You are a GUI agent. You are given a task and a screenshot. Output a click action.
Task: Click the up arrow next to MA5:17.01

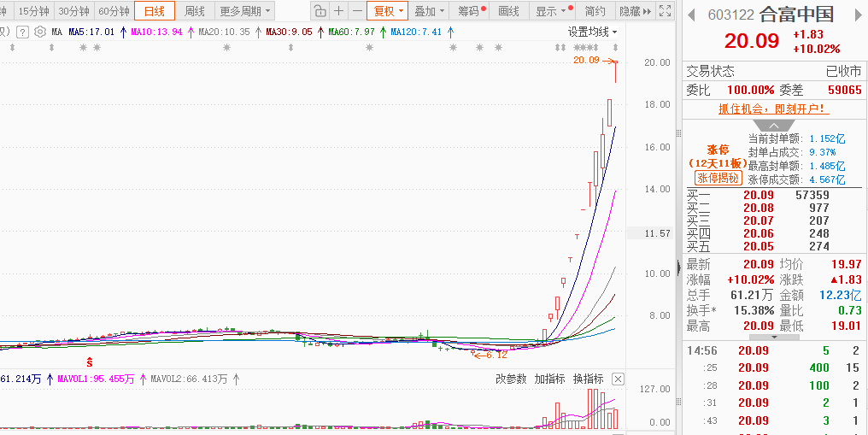(x=123, y=32)
